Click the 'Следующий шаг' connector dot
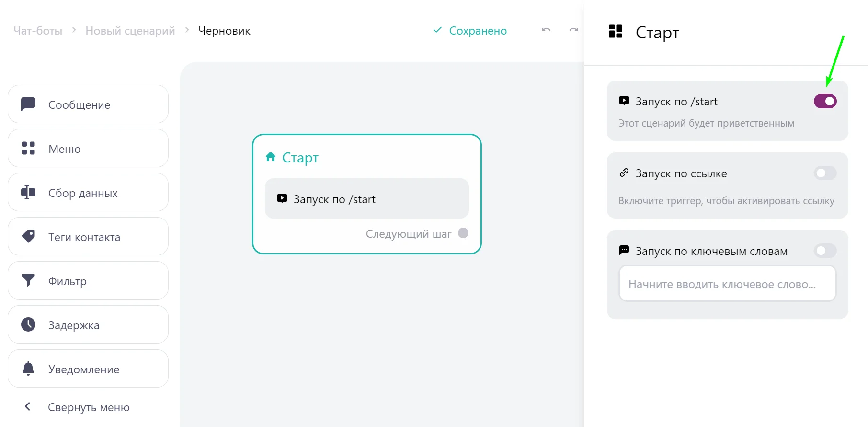The image size is (868, 427). tap(463, 233)
